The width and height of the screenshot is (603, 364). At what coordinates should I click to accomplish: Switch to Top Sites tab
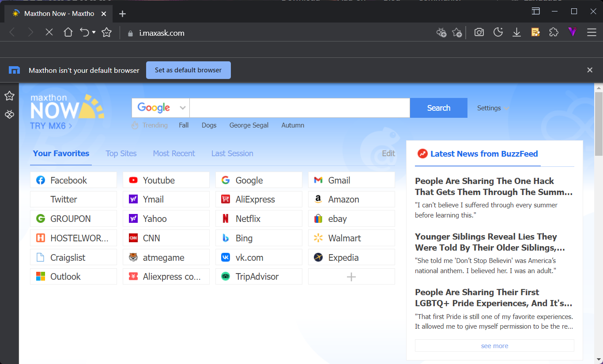point(121,154)
